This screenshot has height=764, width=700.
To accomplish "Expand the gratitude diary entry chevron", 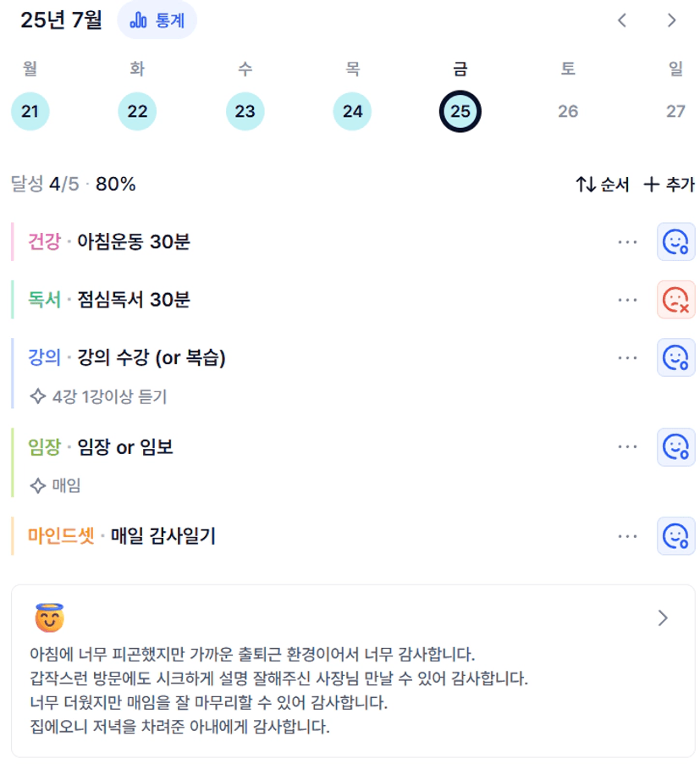I will tap(663, 617).
